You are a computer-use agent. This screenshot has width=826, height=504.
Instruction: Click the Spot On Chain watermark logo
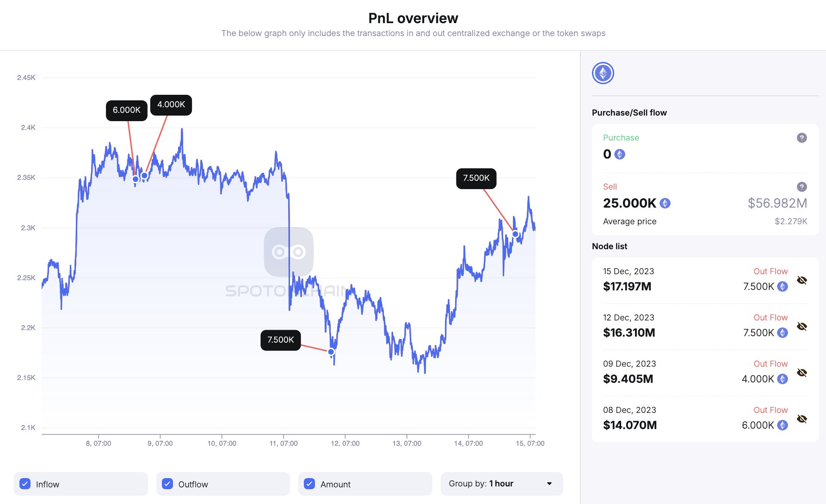coord(289,252)
